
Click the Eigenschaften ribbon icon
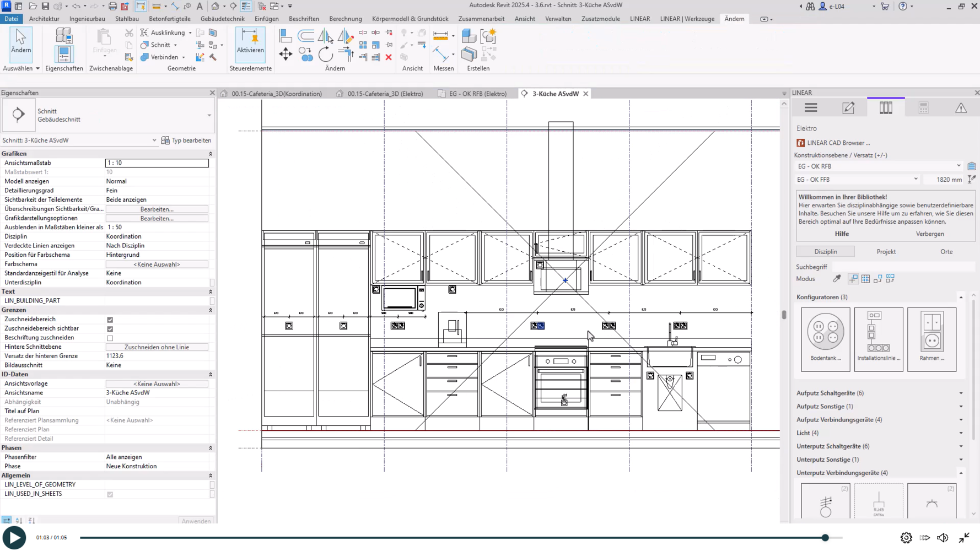[64, 54]
